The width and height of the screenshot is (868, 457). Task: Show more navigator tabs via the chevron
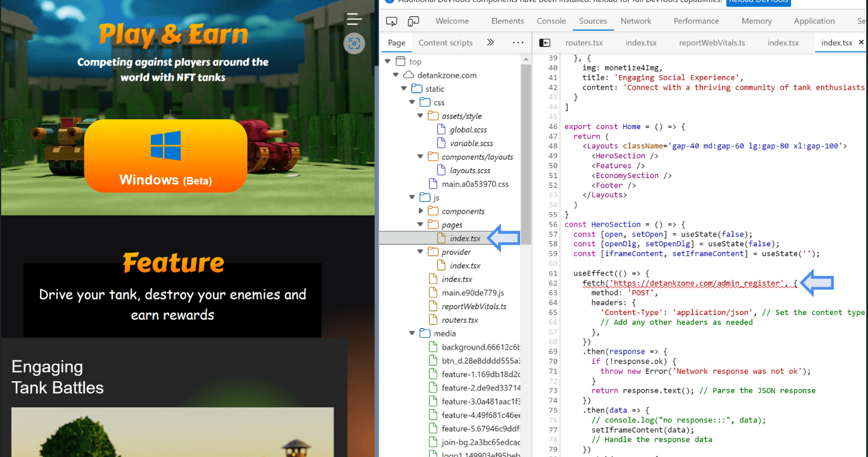click(x=490, y=43)
